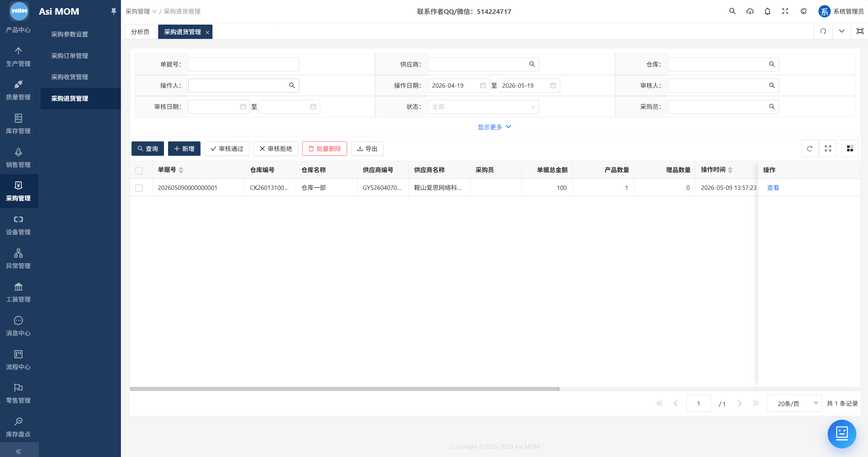Select the 采购退货管理 tab
868x457 pixels.
click(182, 32)
